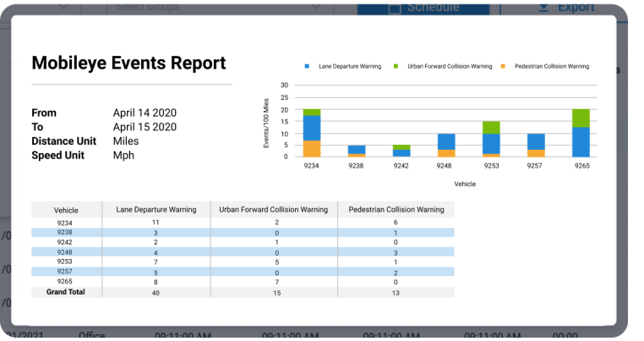644x341 pixels.
Task: Click the To date April 15 2020
Action: 145,127
